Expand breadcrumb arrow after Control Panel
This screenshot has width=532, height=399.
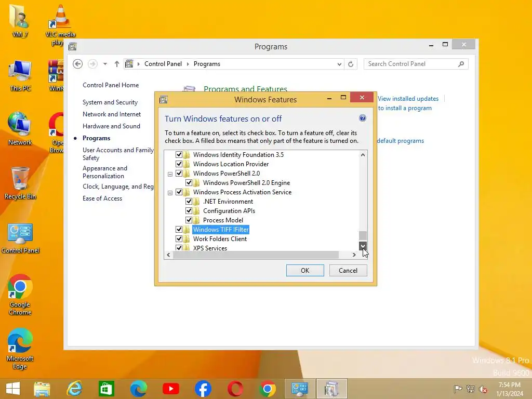click(x=188, y=64)
